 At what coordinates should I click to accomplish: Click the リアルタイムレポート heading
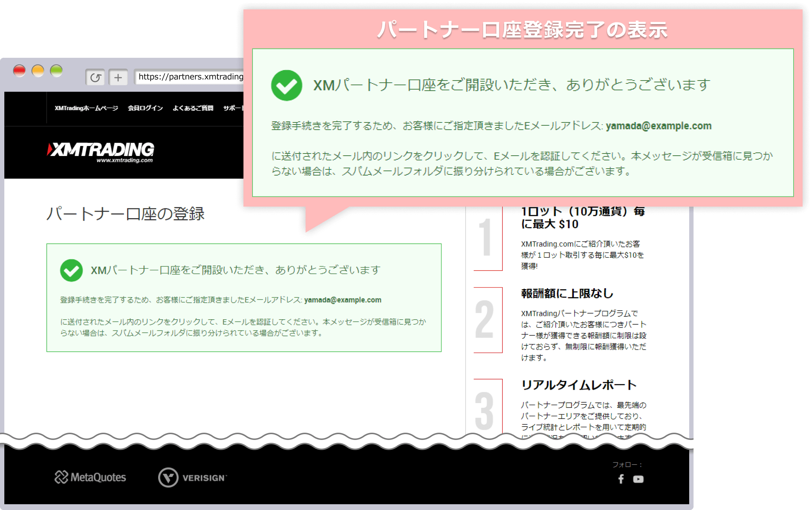pos(579,385)
